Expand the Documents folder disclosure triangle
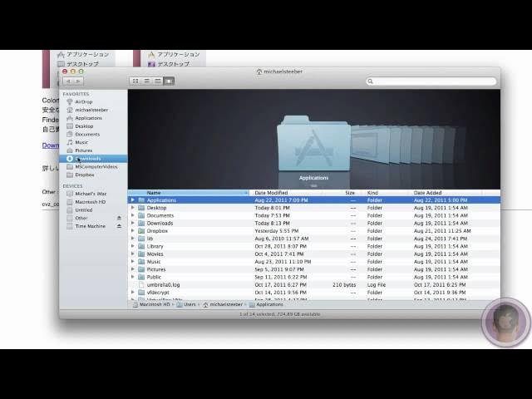Image resolution: width=532 pixels, height=399 pixels. click(x=132, y=215)
